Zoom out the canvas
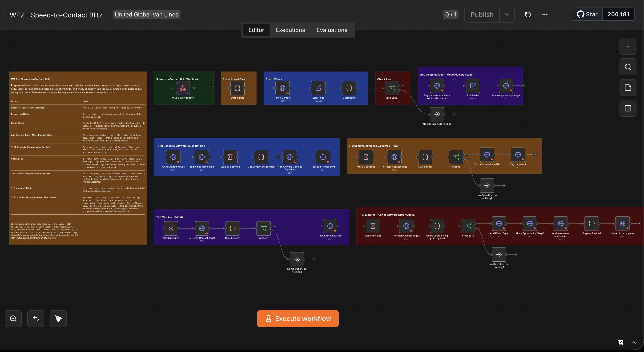 pos(13,319)
